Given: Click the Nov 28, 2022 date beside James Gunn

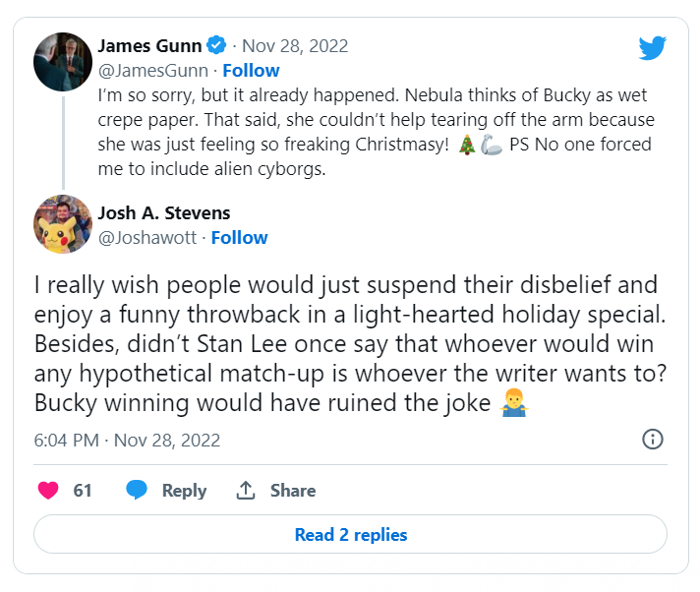Looking at the screenshot, I should click(295, 46).
